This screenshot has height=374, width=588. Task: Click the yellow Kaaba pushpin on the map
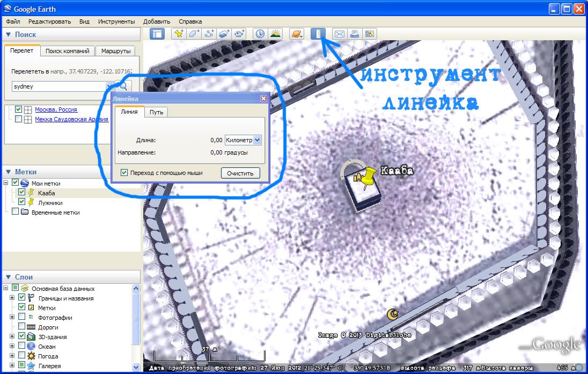tap(367, 177)
